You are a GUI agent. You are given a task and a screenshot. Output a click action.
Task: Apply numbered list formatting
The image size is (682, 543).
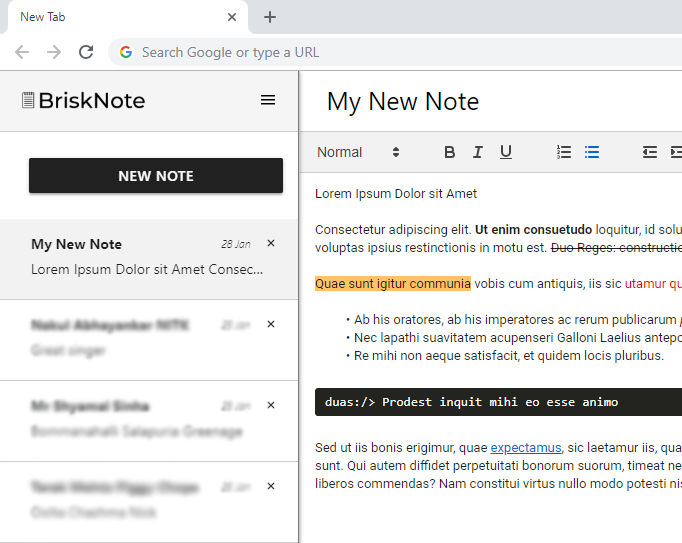pos(564,152)
